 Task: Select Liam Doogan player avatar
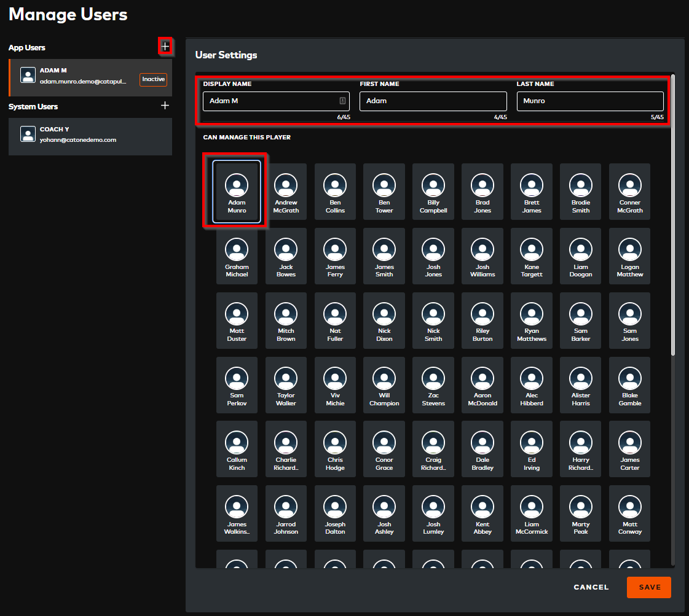pos(581,249)
